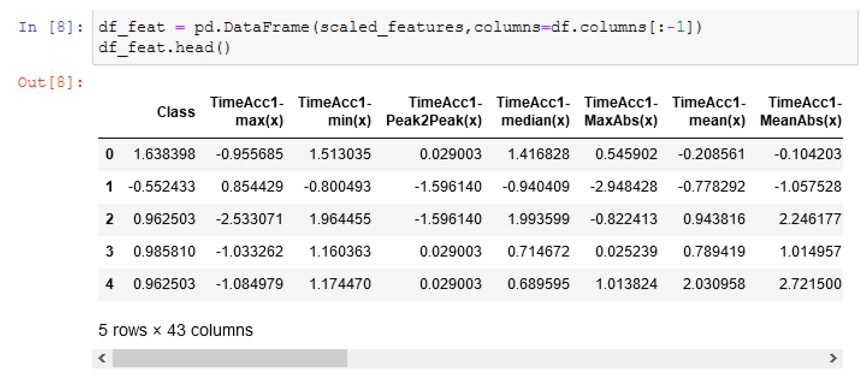868x378 pixels.
Task: Click row index 0 in the dataframe
Action: (x=110, y=154)
